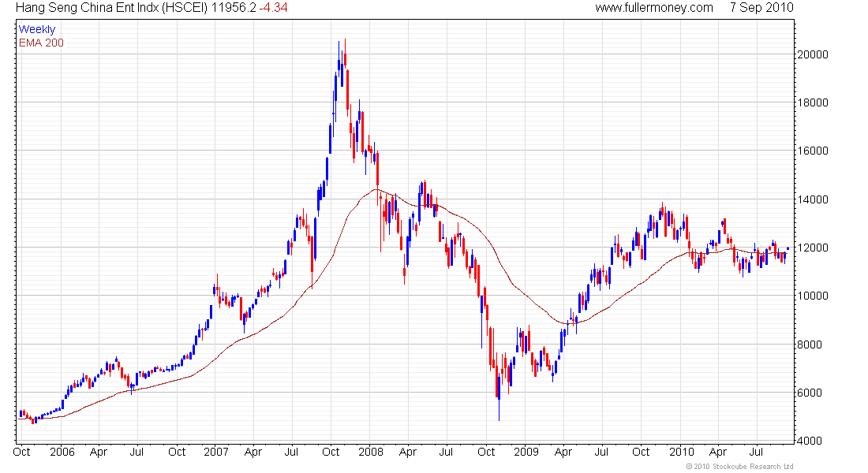The image size is (868, 473).
Task: Click the 2009 year label on time axis
Action: 526,452
